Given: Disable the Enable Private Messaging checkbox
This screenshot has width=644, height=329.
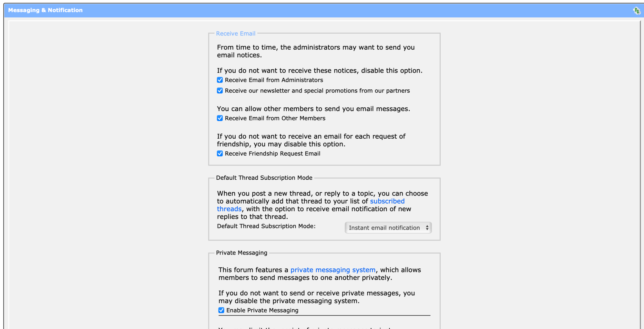Looking at the screenshot, I should click(x=221, y=310).
